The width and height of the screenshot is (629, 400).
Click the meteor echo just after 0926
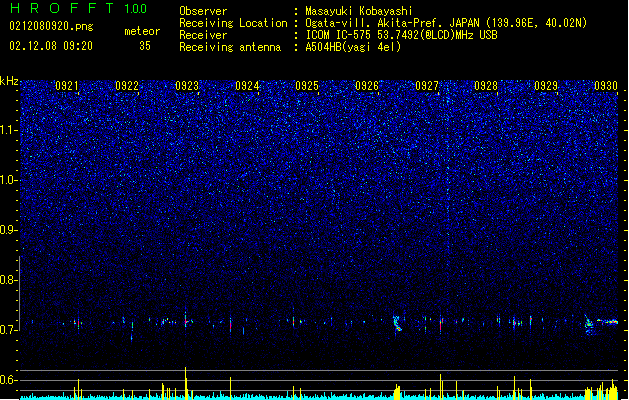(x=397, y=323)
